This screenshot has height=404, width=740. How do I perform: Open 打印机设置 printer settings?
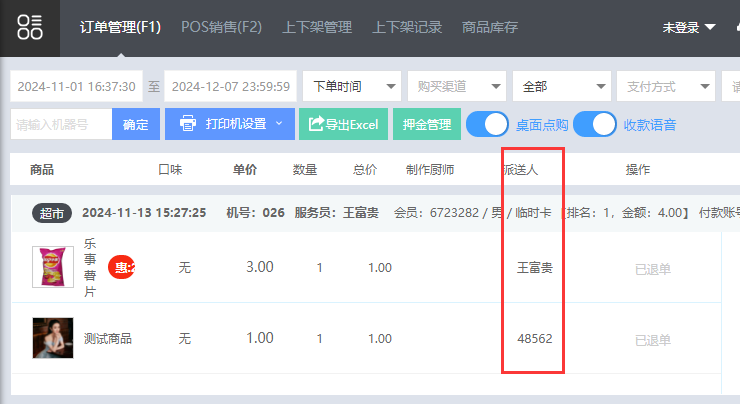coord(230,124)
